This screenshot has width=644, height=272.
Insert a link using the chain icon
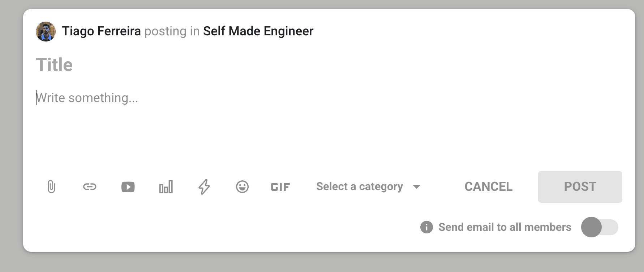90,187
